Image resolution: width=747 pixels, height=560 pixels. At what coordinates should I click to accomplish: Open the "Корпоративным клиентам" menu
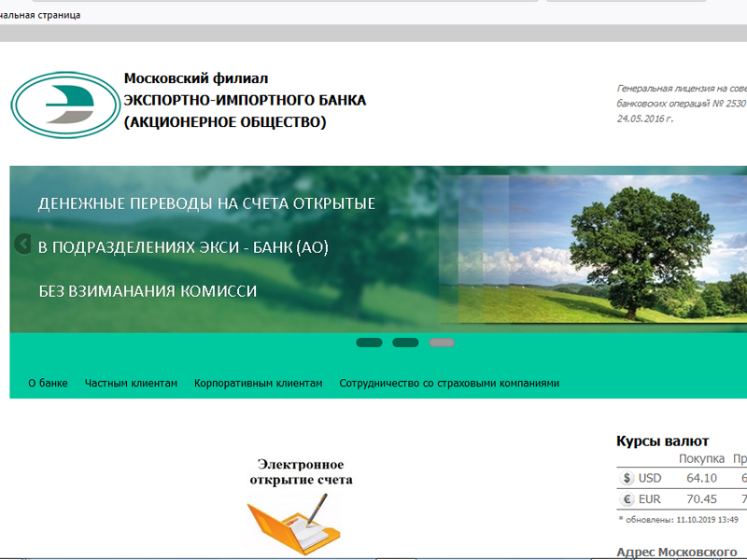[259, 384]
